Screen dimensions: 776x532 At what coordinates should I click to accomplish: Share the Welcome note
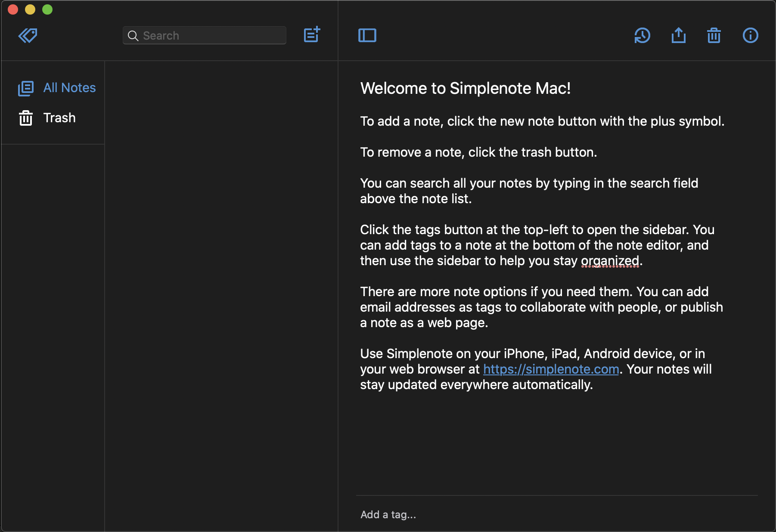click(678, 35)
